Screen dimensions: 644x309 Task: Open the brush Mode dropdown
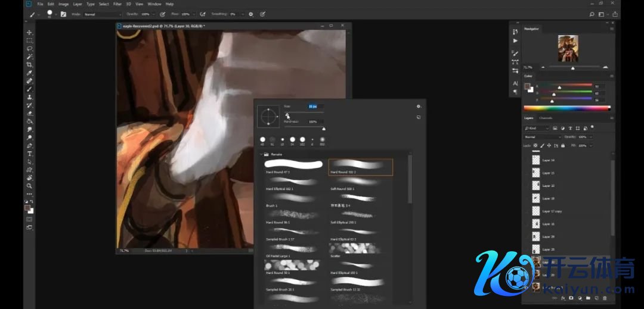(x=101, y=14)
